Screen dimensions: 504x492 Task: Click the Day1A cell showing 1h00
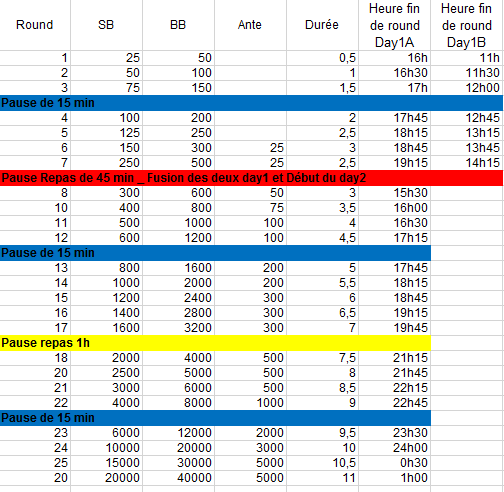(395, 478)
